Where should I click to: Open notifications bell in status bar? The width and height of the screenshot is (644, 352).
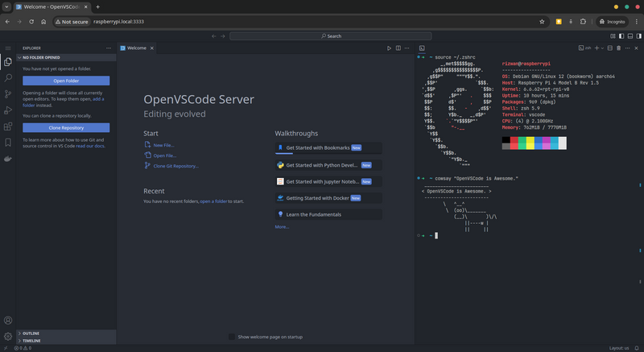coord(637,348)
